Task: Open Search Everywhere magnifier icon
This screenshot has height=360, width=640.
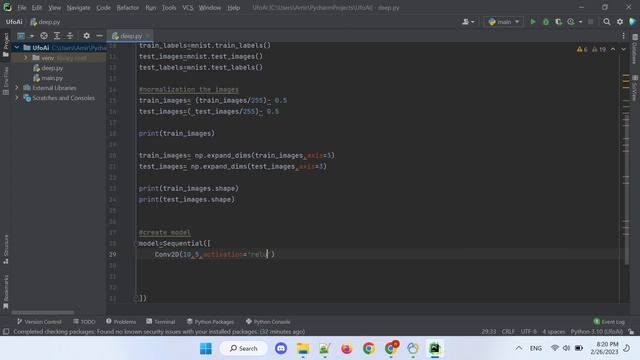Action: tap(607, 22)
